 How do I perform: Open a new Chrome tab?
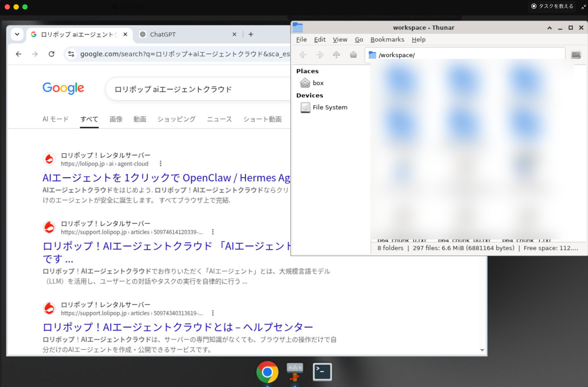pyautogui.click(x=251, y=34)
